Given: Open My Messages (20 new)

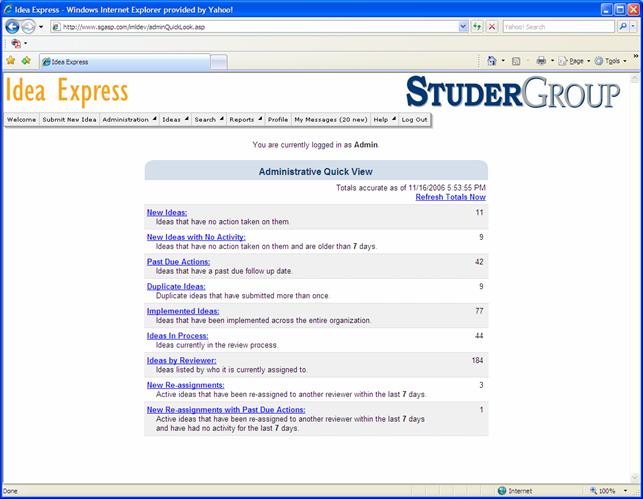Looking at the screenshot, I should 331,120.
